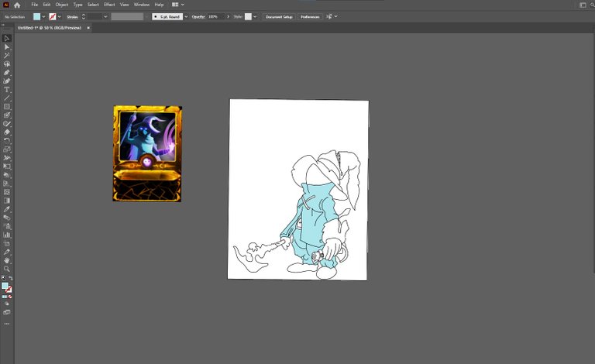The height and width of the screenshot is (364, 595).
Task: Open the Help menu
Action: tap(159, 5)
